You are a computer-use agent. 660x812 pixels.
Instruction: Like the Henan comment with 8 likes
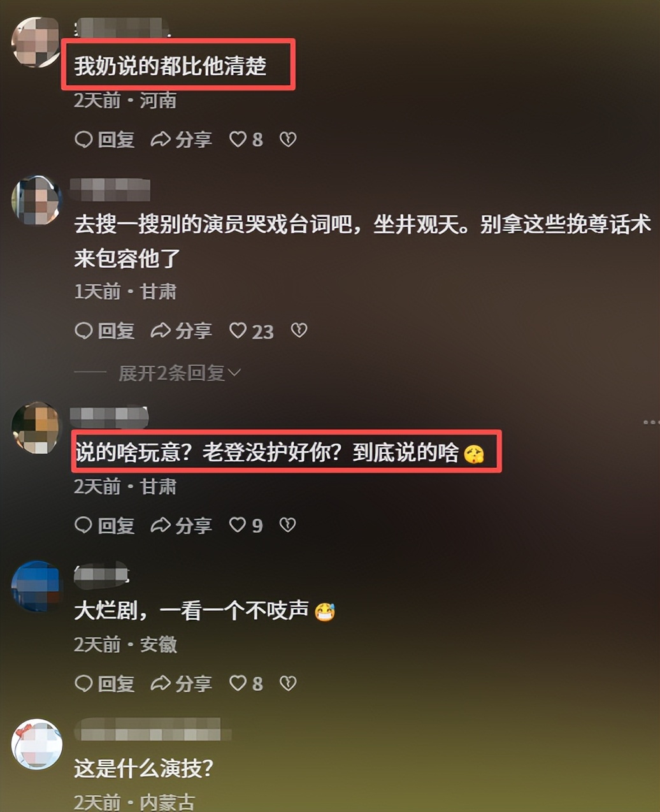[245, 140]
